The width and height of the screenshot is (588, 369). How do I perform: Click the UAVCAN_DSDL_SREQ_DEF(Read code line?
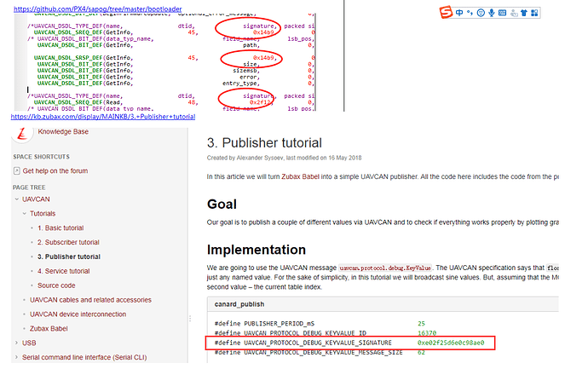175,102
